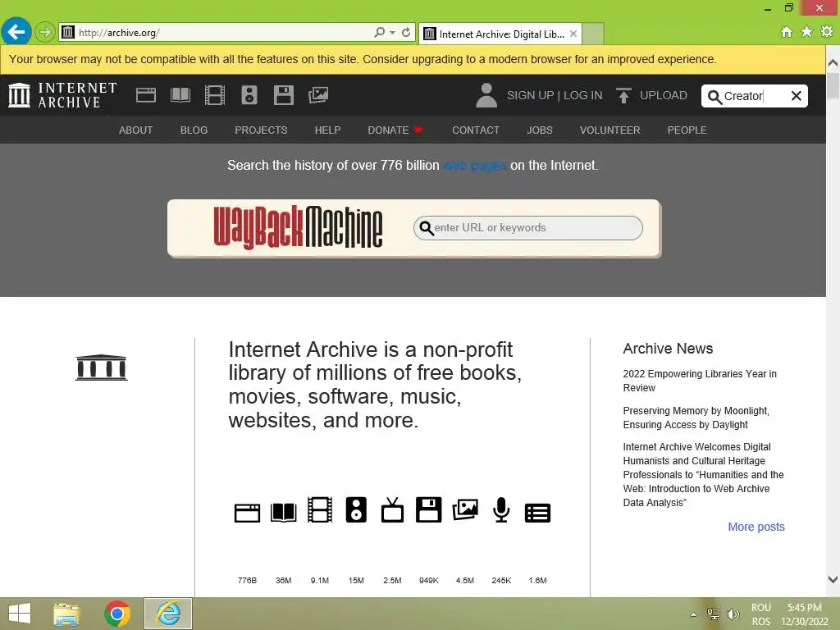
Task: Launch Chrome from the taskbar
Action: tap(117, 614)
